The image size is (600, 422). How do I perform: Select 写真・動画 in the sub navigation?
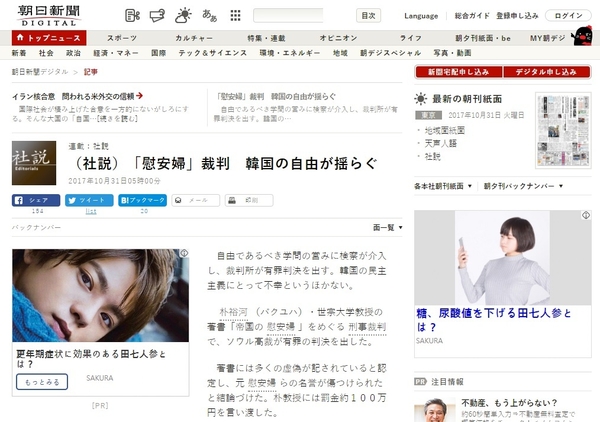coord(452,53)
